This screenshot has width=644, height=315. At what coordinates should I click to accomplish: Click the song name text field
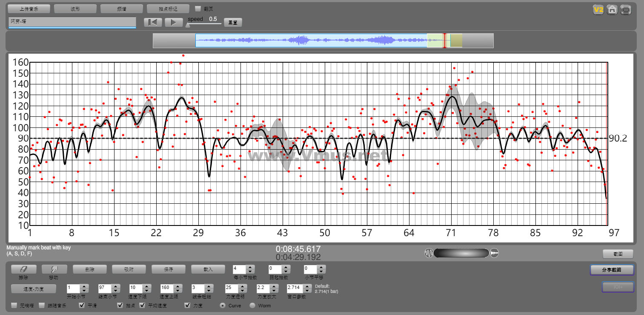[x=72, y=22]
